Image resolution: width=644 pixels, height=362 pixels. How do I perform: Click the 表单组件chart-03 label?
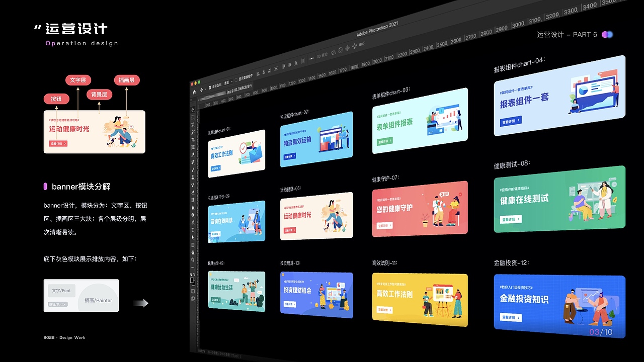[x=391, y=94]
